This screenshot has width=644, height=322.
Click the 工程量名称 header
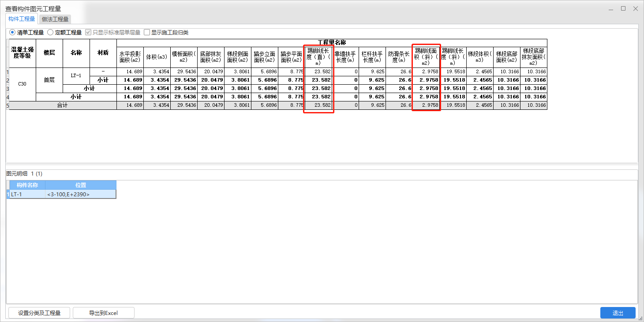[332, 42]
